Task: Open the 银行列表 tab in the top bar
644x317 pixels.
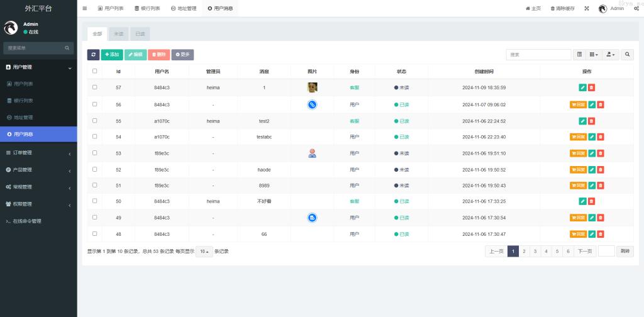Action: pos(147,8)
